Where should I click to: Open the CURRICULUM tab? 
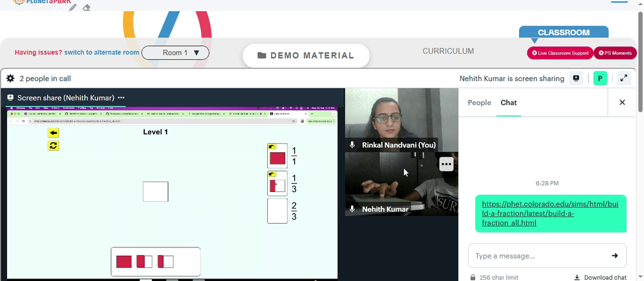(x=448, y=51)
